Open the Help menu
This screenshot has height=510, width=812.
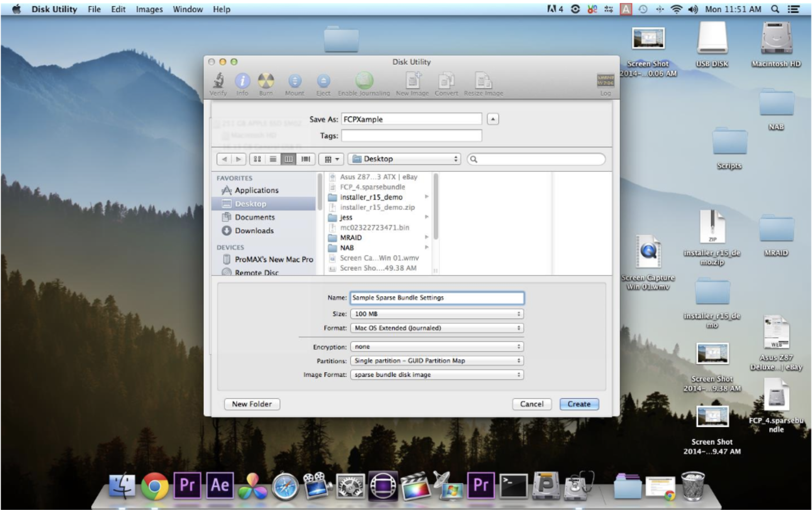(x=222, y=9)
